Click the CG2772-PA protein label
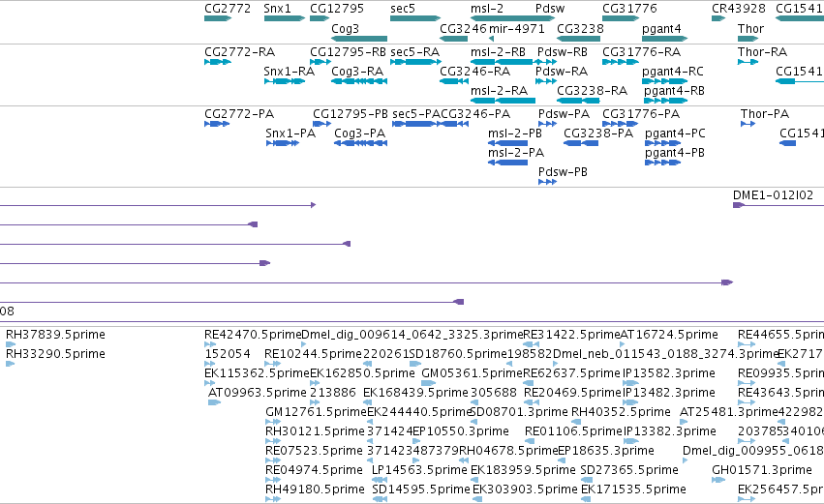824x504 pixels. [239, 114]
